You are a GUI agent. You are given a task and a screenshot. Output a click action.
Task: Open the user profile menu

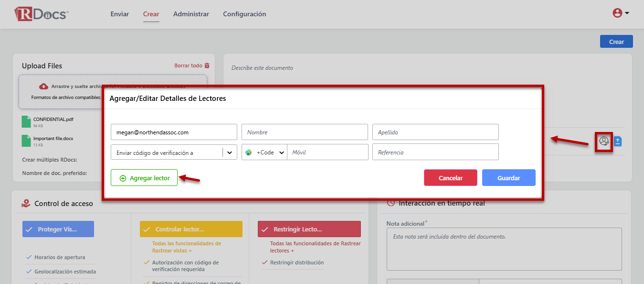point(621,13)
